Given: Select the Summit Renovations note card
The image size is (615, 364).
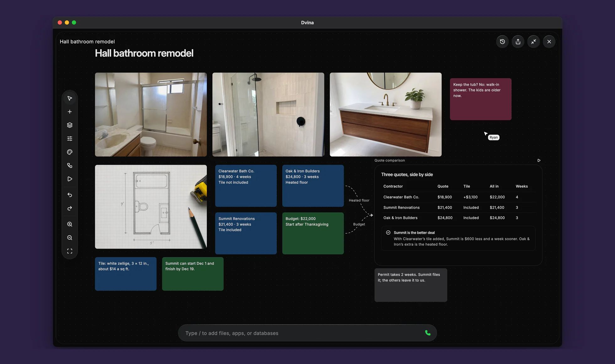Looking at the screenshot, I should coord(246,233).
